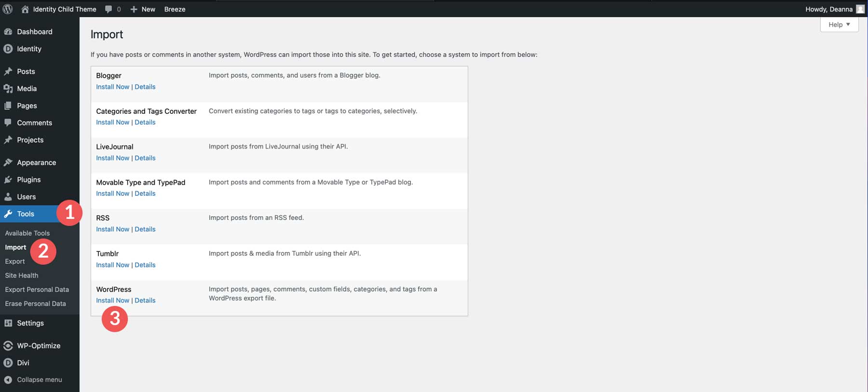Click the 'LiveJournal' importer name
The height and width of the screenshot is (392, 868).
click(115, 147)
